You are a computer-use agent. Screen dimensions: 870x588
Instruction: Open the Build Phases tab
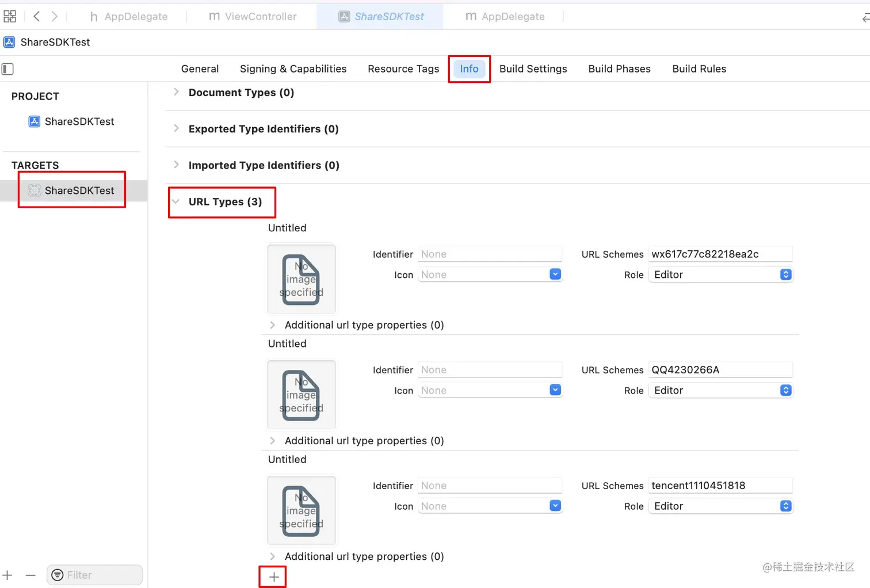619,69
